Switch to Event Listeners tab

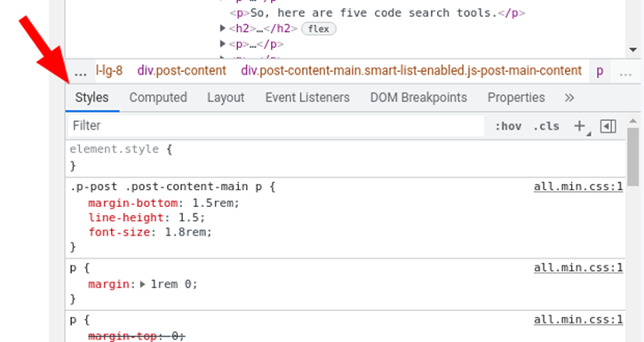tap(307, 98)
